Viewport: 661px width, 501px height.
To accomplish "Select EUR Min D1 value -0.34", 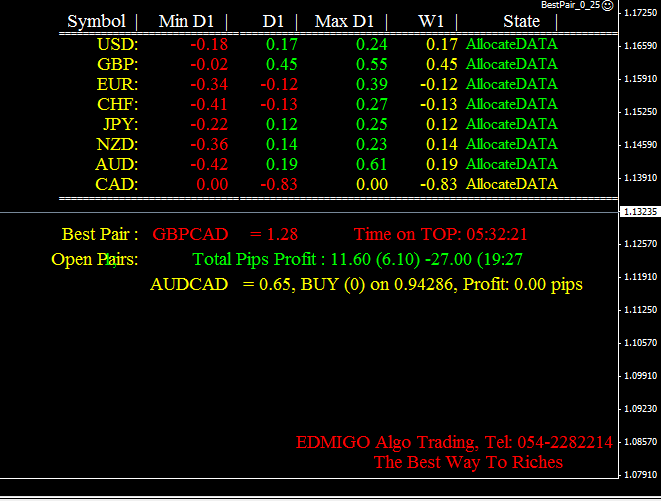I will (209, 84).
